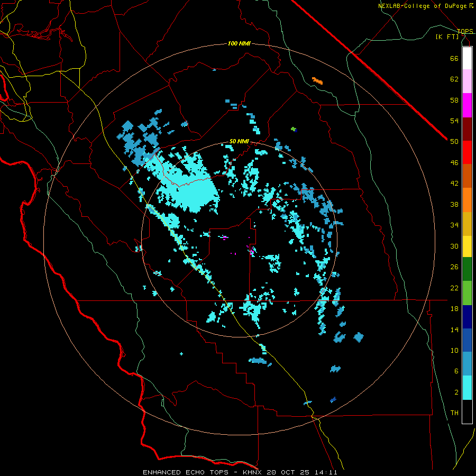Click the legend value 66
Screen dimensions: 476x476
[454, 58]
